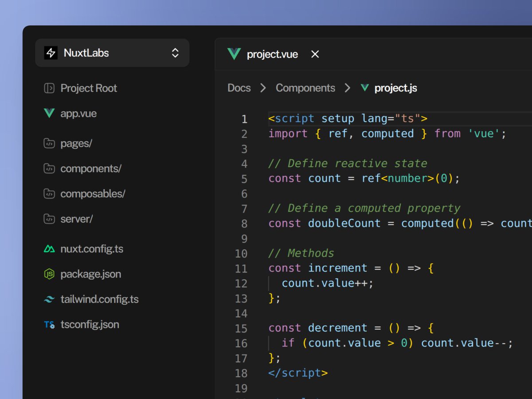This screenshot has width=532, height=399.
Task: Click 'const increment' code line
Action: point(351,268)
